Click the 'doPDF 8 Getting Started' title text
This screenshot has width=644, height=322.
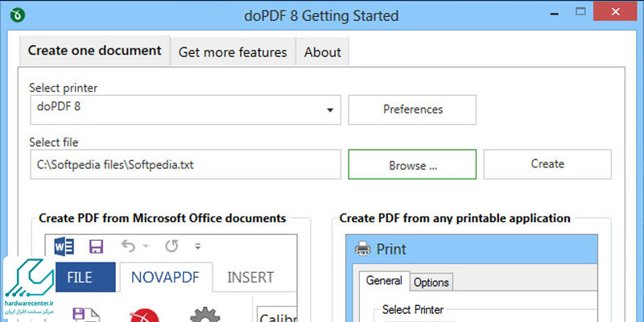click(x=321, y=16)
